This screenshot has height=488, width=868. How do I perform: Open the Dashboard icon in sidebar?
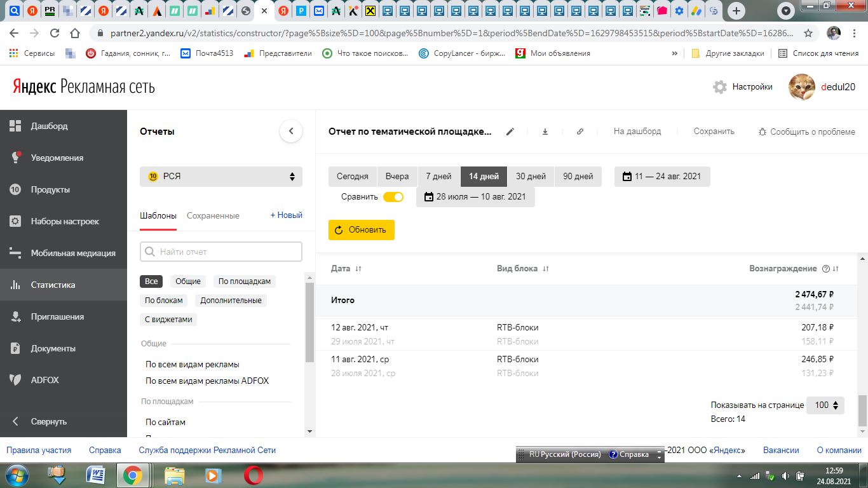tap(16, 126)
